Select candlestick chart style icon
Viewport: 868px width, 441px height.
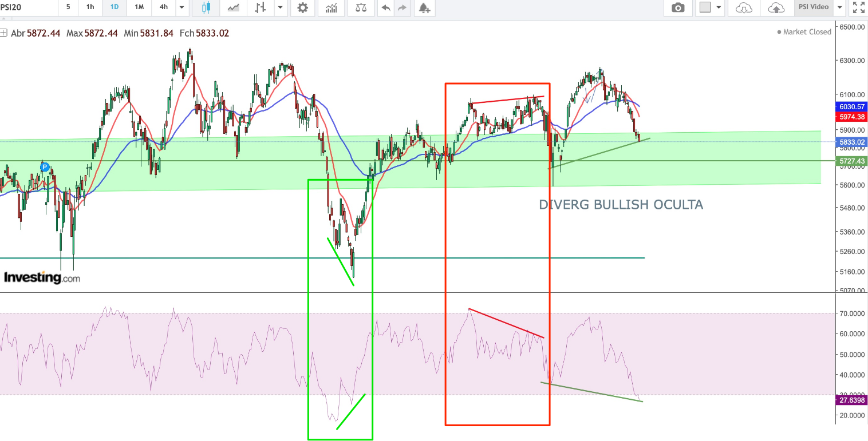tap(206, 7)
